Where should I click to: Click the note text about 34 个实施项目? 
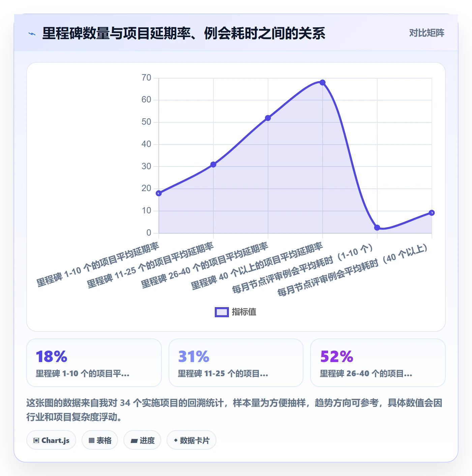[x=234, y=410]
